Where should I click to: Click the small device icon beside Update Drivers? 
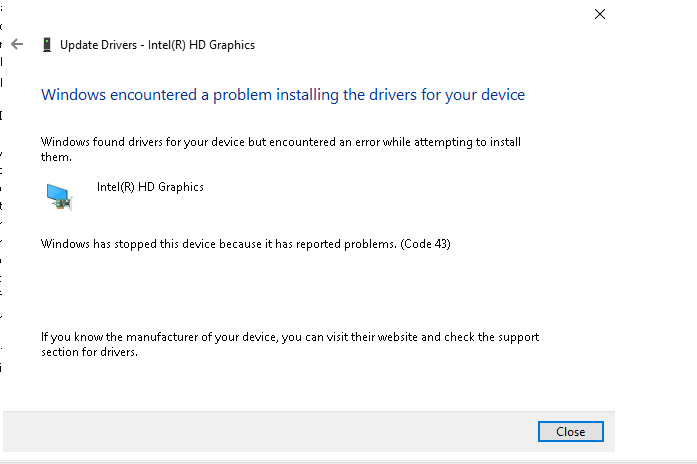click(47, 44)
